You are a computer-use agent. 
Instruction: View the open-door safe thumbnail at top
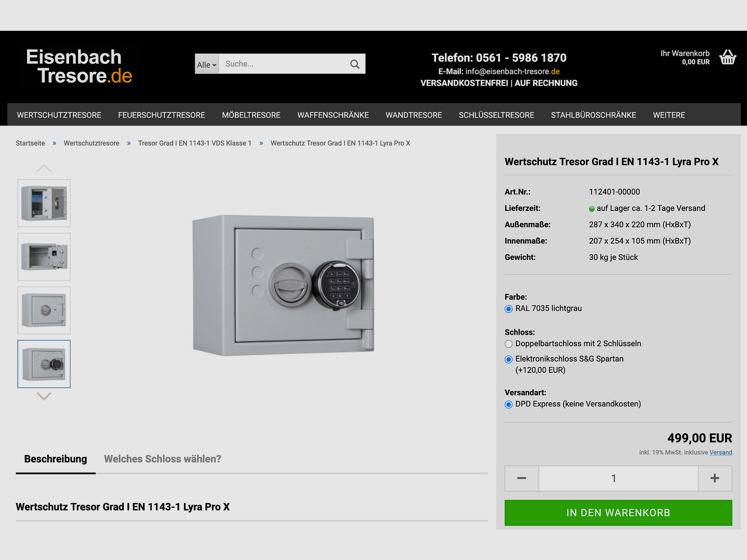tap(44, 203)
